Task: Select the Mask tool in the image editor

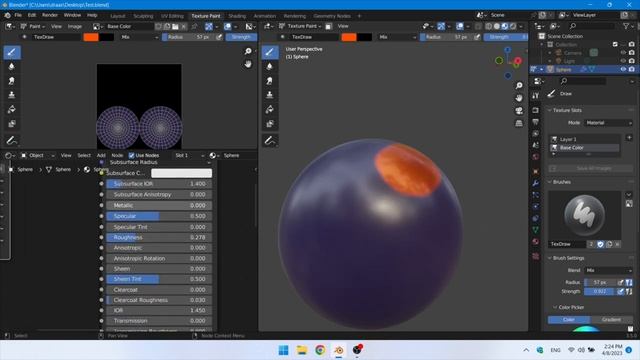Action: pyautogui.click(x=11, y=124)
